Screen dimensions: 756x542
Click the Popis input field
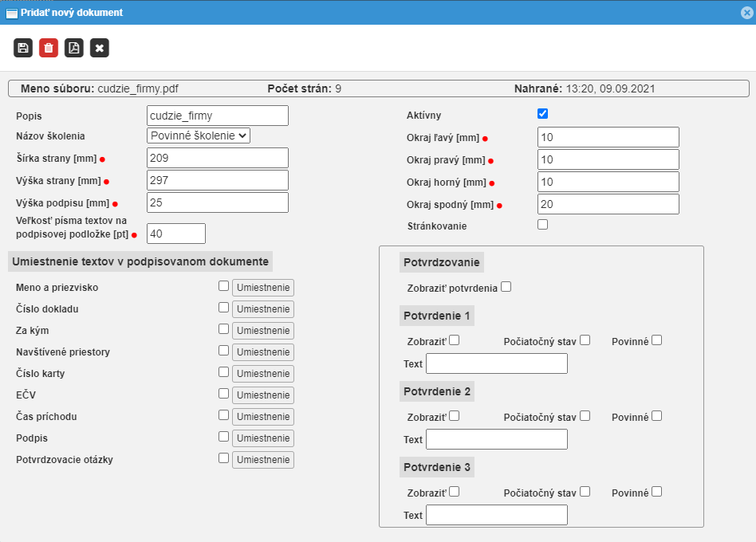coord(218,116)
